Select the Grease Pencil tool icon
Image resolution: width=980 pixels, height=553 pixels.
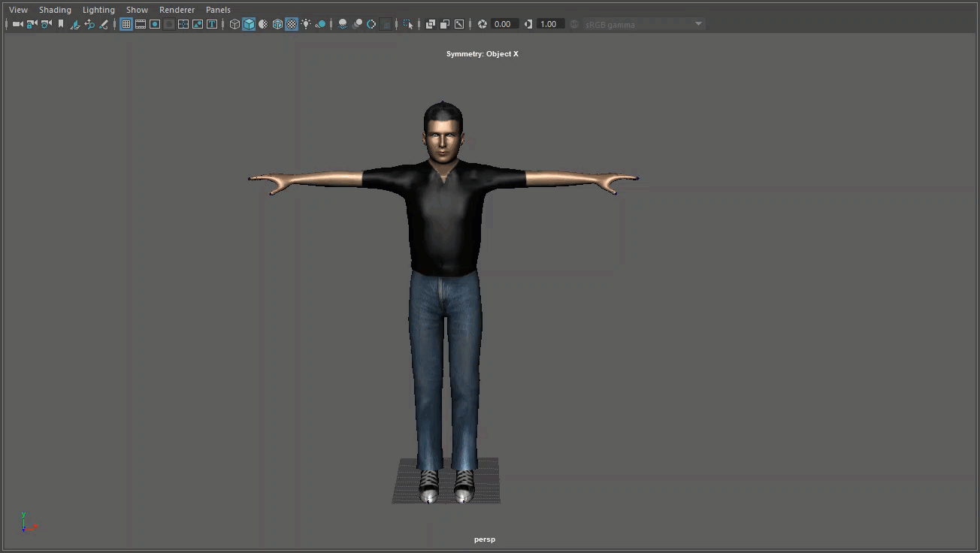(104, 24)
